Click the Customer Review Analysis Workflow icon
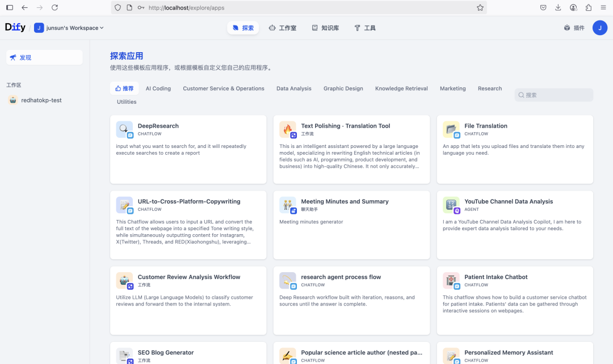 pyautogui.click(x=124, y=280)
